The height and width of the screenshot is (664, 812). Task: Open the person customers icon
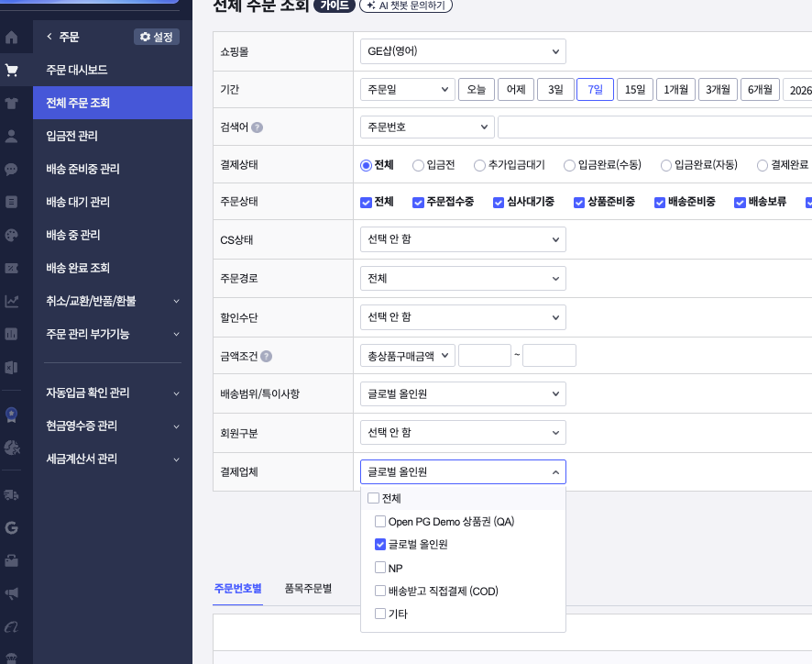[x=11, y=136]
